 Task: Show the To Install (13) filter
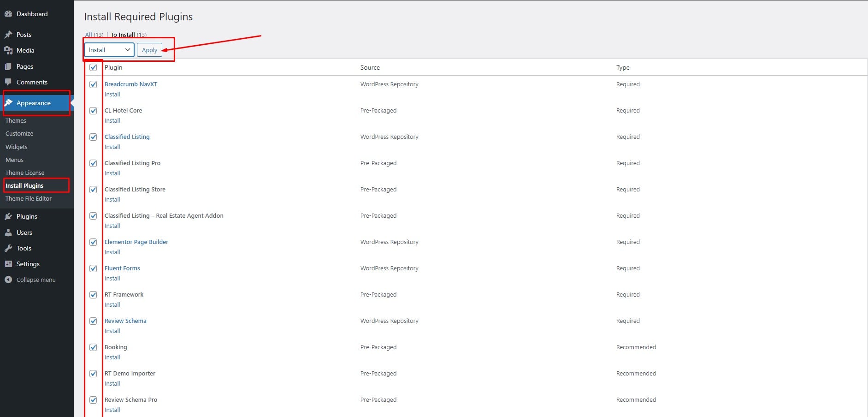(x=129, y=35)
